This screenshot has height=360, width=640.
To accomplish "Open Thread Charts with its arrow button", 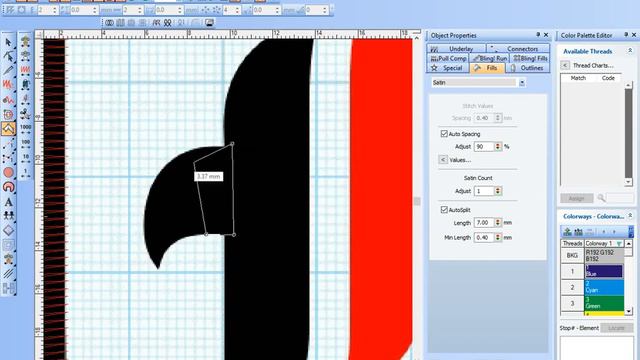I will pyautogui.click(x=565, y=65).
